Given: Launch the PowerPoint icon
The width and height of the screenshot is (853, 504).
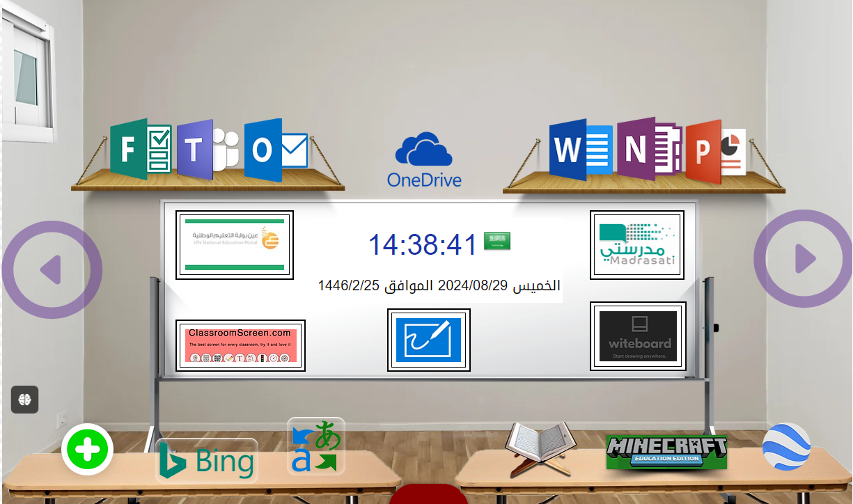Looking at the screenshot, I should [715, 151].
